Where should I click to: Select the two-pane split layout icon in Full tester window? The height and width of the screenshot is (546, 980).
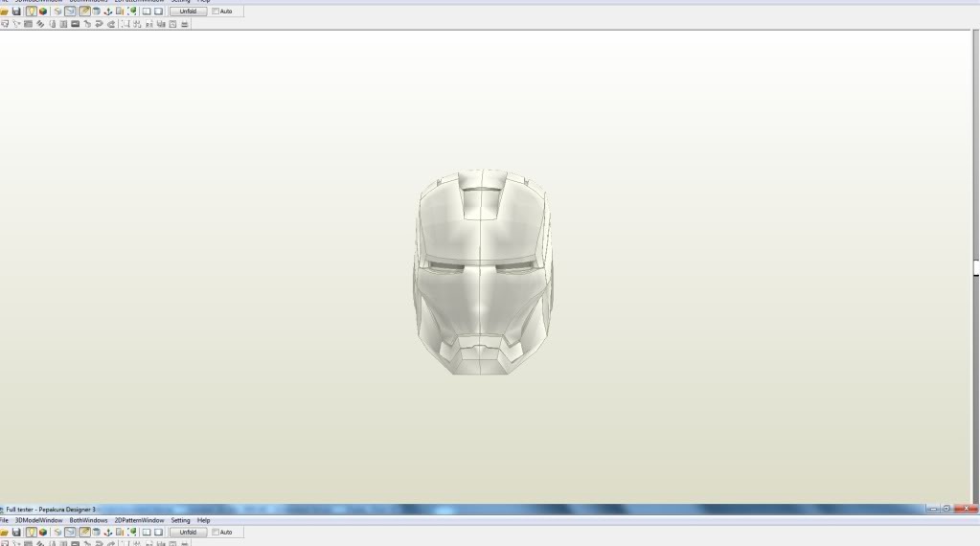147,533
